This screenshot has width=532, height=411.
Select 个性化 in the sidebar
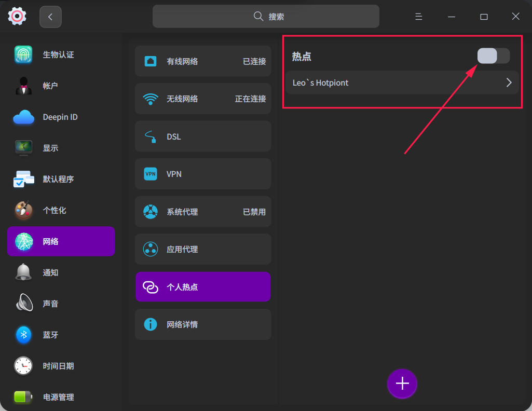[54, 210]
